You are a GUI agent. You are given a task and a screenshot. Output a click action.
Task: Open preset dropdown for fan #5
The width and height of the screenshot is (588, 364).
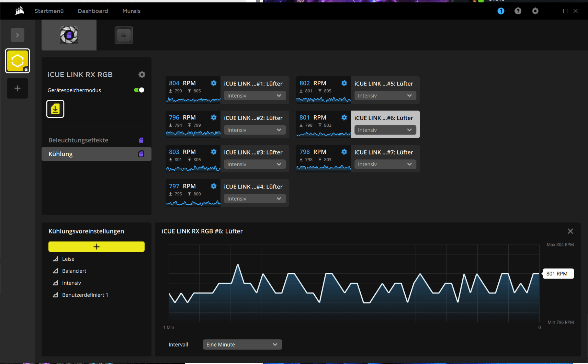click(x=385, y=95)
